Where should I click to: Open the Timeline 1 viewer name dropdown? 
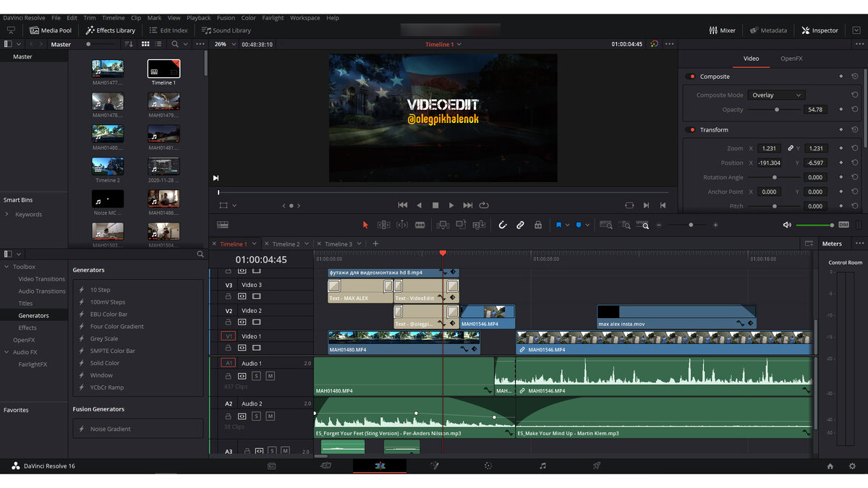443,44
